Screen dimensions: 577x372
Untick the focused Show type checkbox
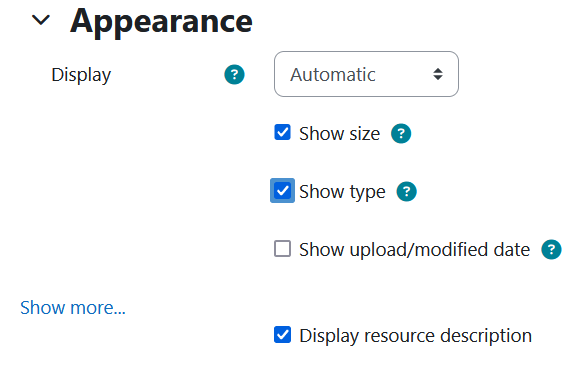point(282,191)
